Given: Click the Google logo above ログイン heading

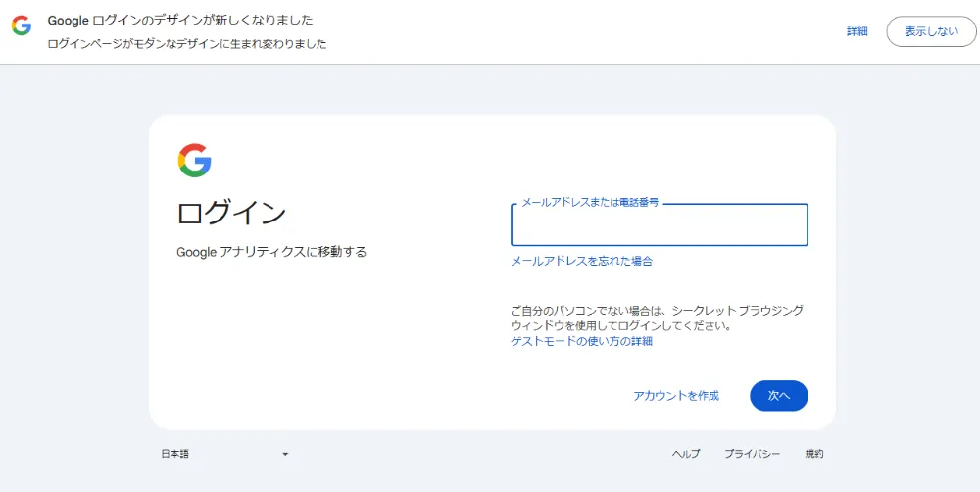Looking at the screenshot, I should [194, 161].
